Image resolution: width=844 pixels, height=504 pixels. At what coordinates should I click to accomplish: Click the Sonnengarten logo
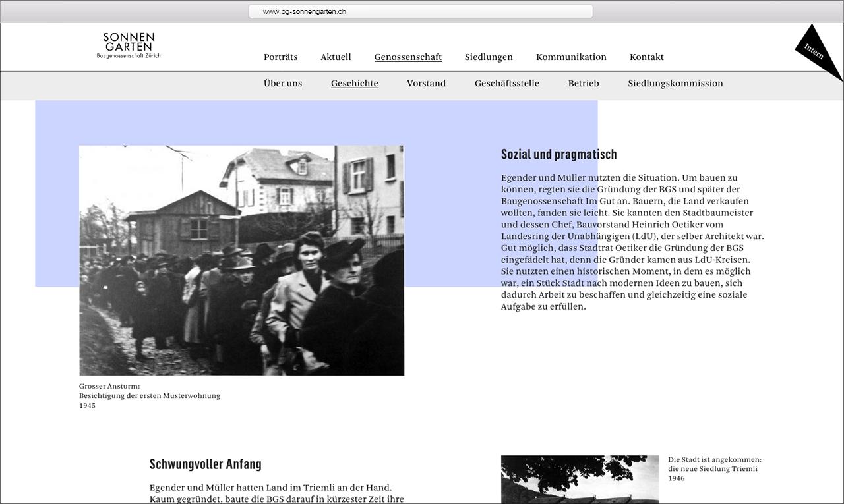pyautogui.click(x=129, y=45)
